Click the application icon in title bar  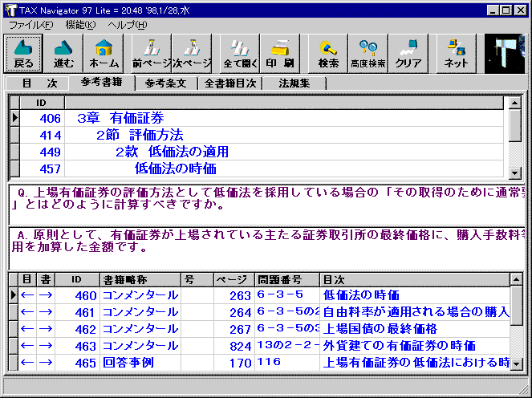tap(11, 10)
